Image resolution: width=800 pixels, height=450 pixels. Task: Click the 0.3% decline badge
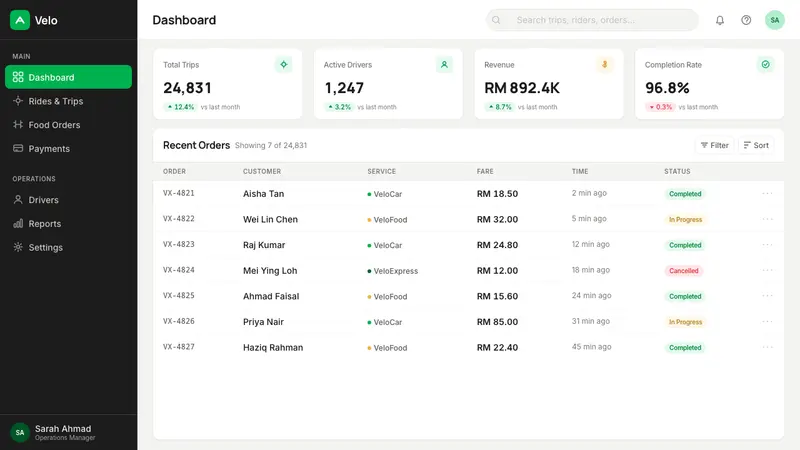[x=660, y=107]
